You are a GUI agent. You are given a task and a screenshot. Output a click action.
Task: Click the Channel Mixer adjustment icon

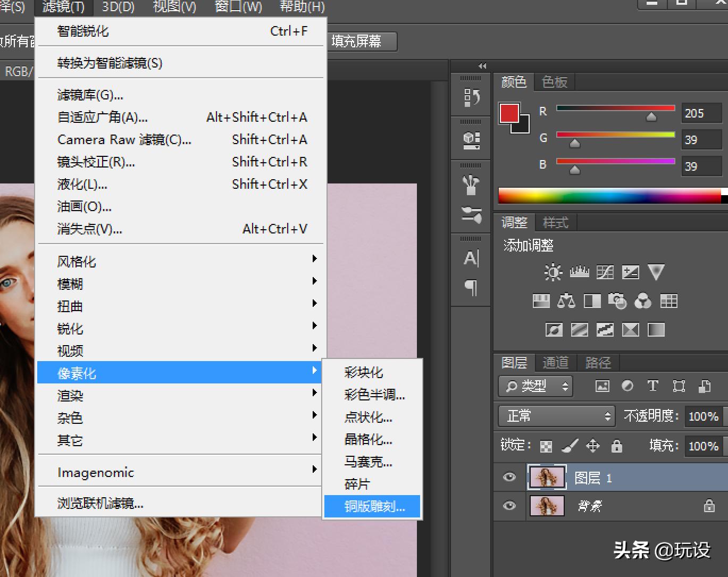point(643,302)
